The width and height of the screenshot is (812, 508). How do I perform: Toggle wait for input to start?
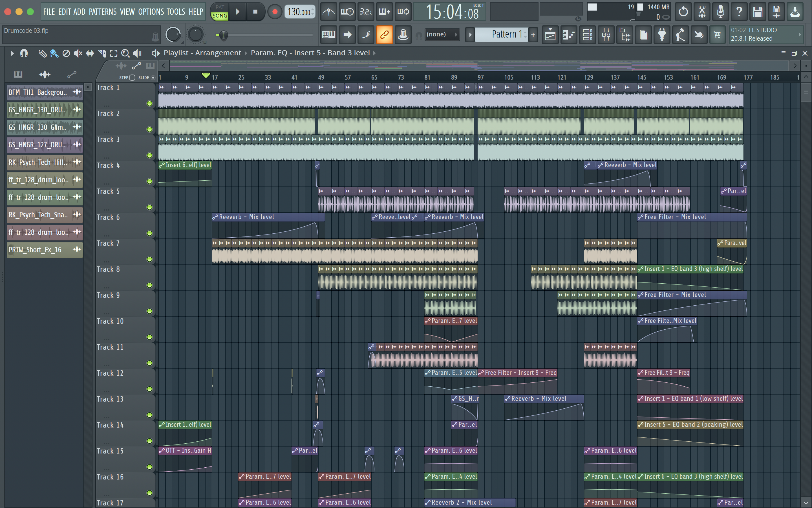point(347,12)
